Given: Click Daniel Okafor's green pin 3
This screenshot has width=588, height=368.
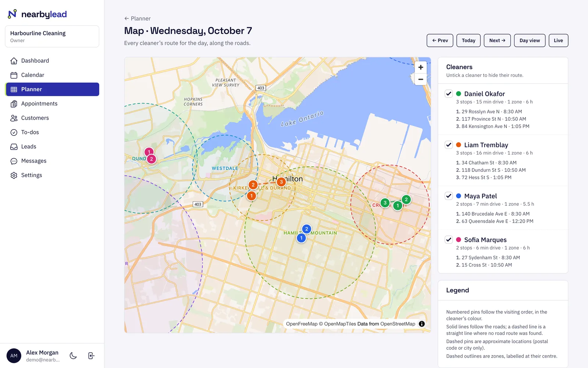Looking at the screenshot, I should tap(385, 203).
